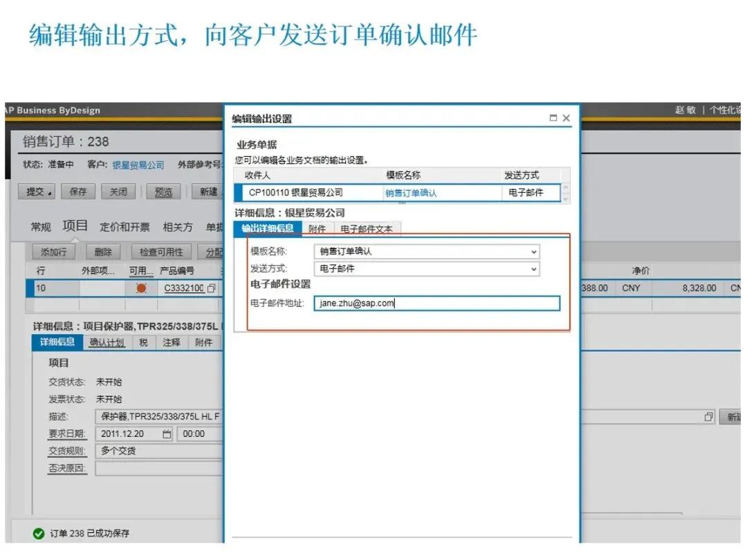Click the 电子邮件地址 input field

coord(437,304)
